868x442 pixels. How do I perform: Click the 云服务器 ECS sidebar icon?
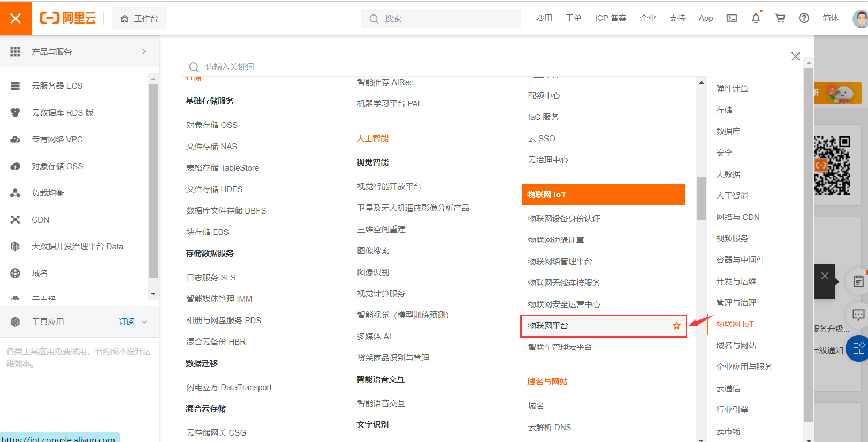[16, 86]
